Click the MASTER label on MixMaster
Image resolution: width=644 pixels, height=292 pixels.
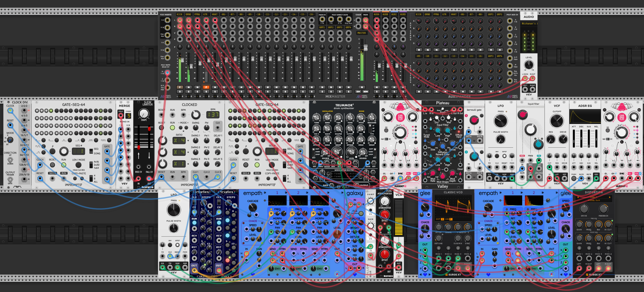pos(362,33)
